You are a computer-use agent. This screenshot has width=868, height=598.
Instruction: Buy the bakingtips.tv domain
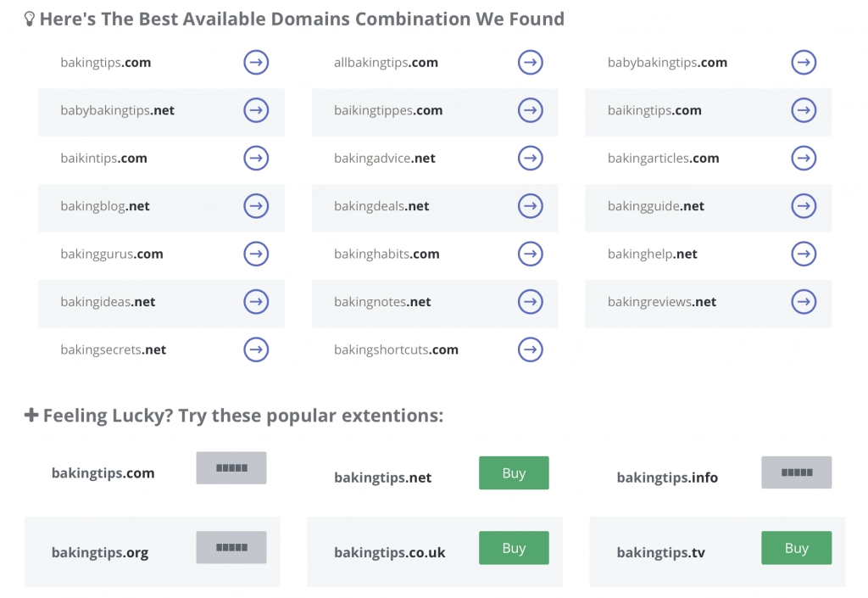[796, 548]
